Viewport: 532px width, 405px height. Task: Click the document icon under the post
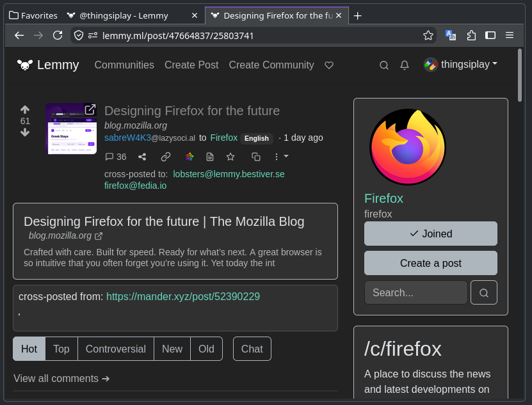tap(210, 157)
